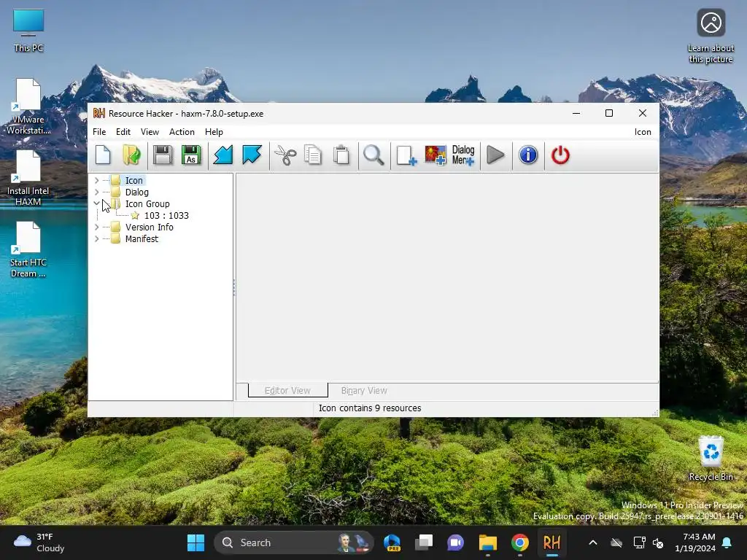
Task: Select the Icon Group tree item
Action: [x=147, y=204]
